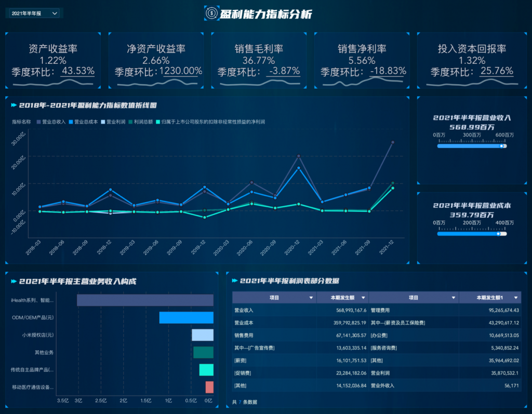The width and height of the screenshot is (532, 414).
Task: Toggle the 营业利润 legend entry
Action: click(x=113, y=122)
